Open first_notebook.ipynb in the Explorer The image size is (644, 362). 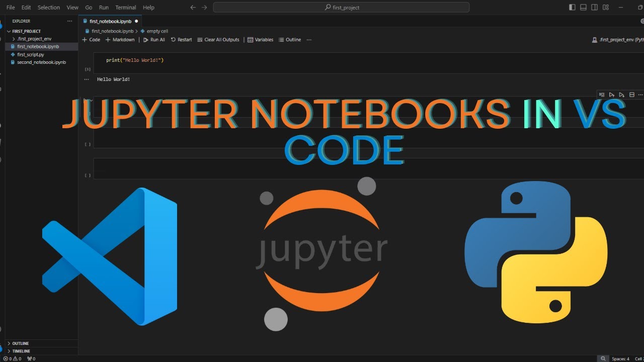(42, 46)
